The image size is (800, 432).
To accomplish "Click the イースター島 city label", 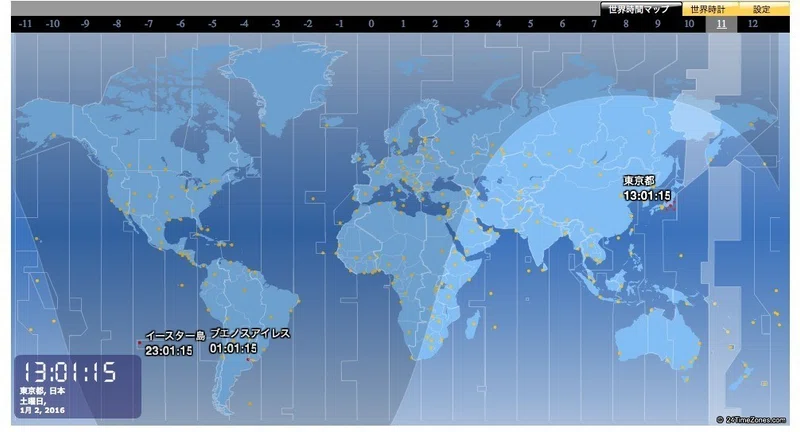I will [175, 336].
